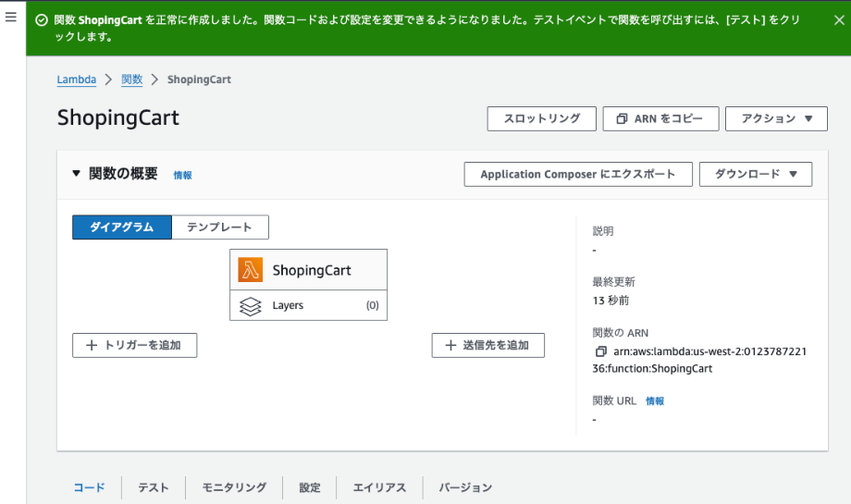Image resolution: width=851 pixels, height=504 pixels.
Task: Copy the ARN with the ARN をコピー button
Action: [x=660, y=118]
